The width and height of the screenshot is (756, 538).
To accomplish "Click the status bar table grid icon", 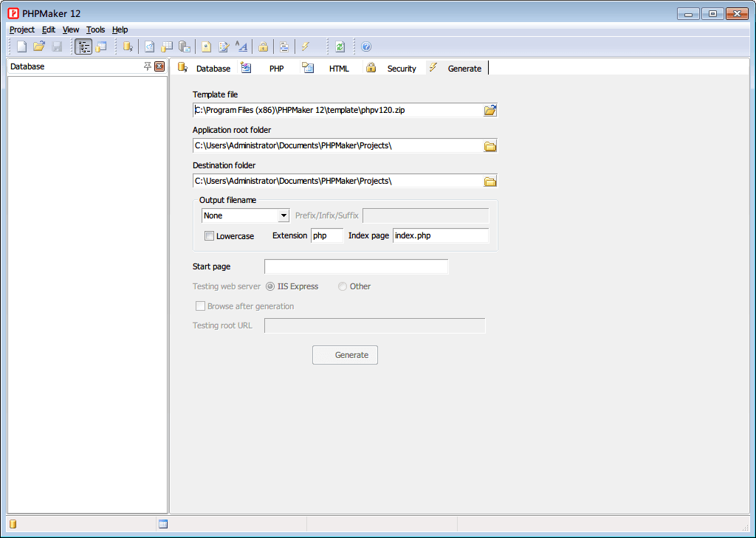I will tap(163, 524).
